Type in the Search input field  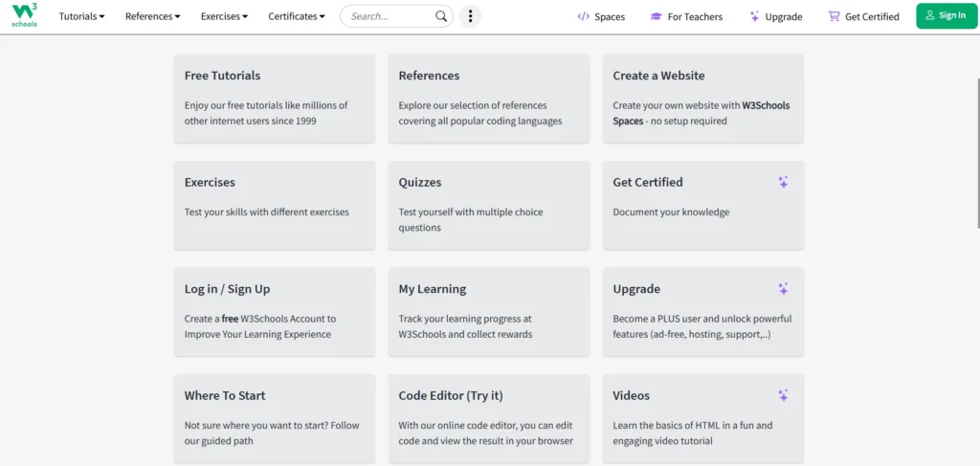pyautogui.click(x=388, y=16)
